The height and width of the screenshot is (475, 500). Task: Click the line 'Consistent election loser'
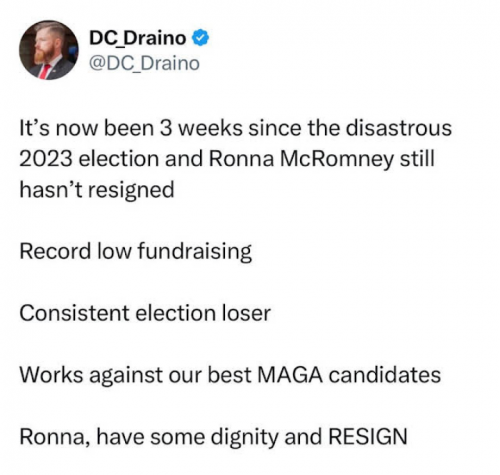click(145, 313)
